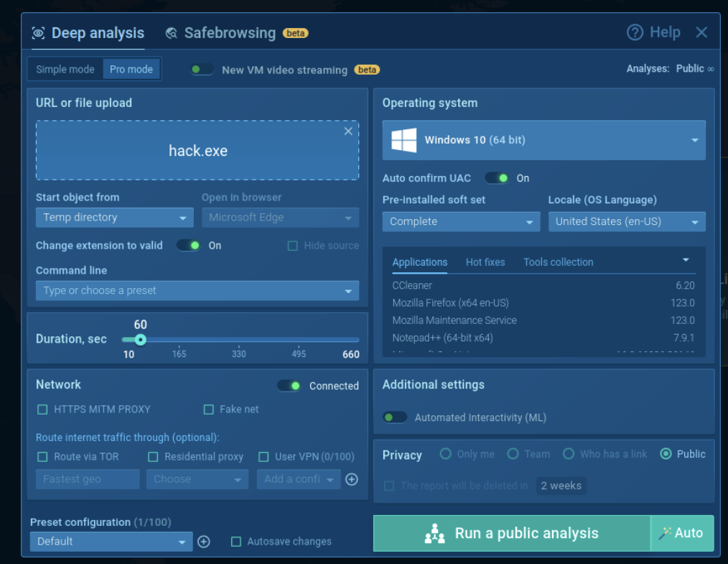This screenshot has height=564, width=728.
Task: Add preset with plus icon near Default
Action: pos(204,542)
